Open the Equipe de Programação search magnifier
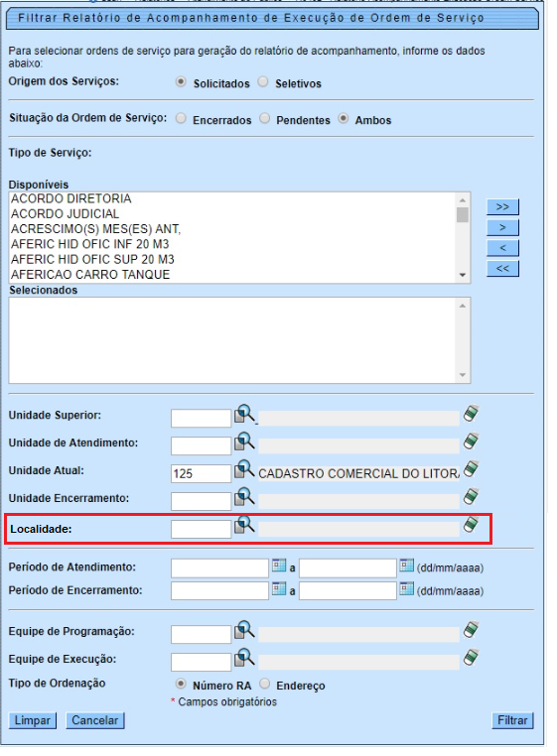The width and height of the screenshot is (557, 756). coord(244,630)
